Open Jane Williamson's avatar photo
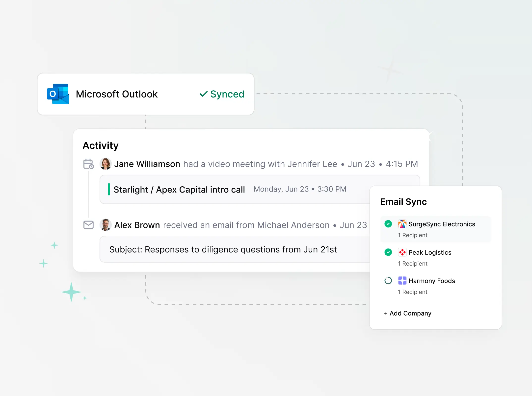532x396 pixels. tap(106, 164)
